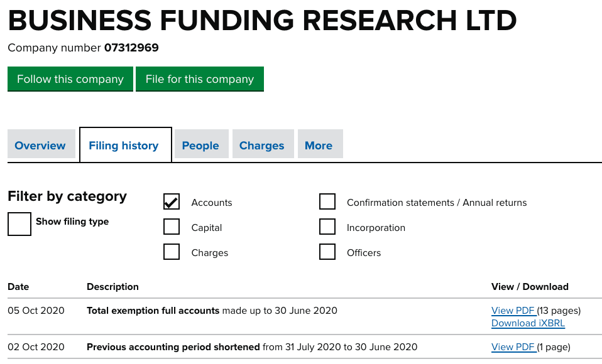The image size is (602, 364).
Task: Switch to the Overview tab
Action: click(41, 144)
